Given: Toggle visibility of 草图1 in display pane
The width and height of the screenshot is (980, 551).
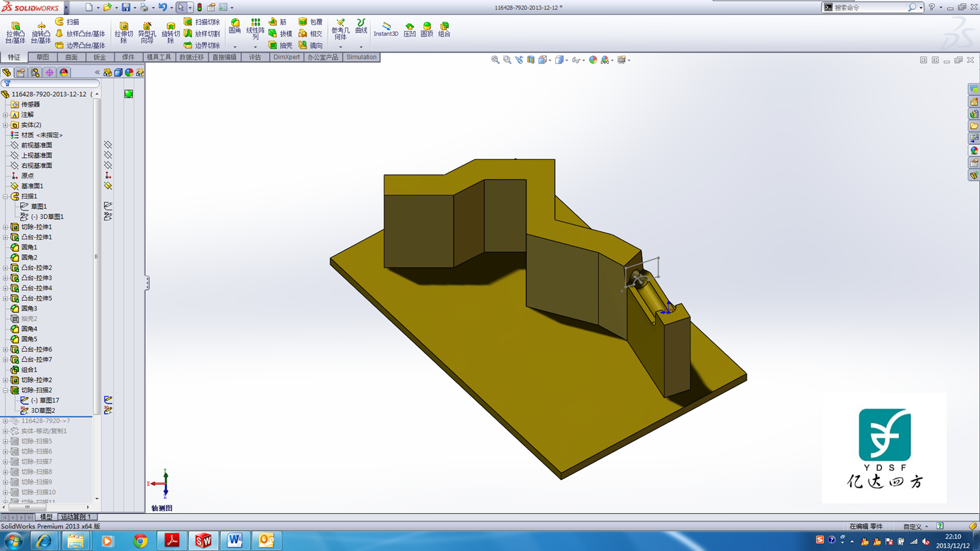Looking at the screenshot, I should coord(108,207).
